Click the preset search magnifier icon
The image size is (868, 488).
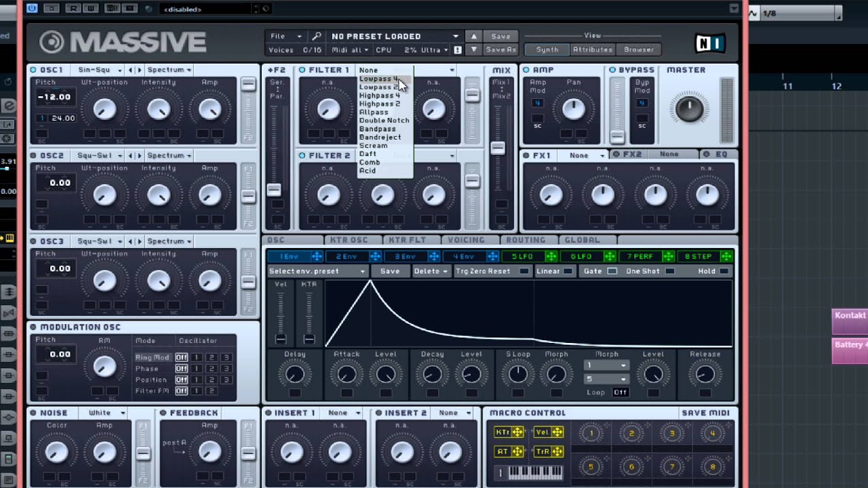pos(317,36)
